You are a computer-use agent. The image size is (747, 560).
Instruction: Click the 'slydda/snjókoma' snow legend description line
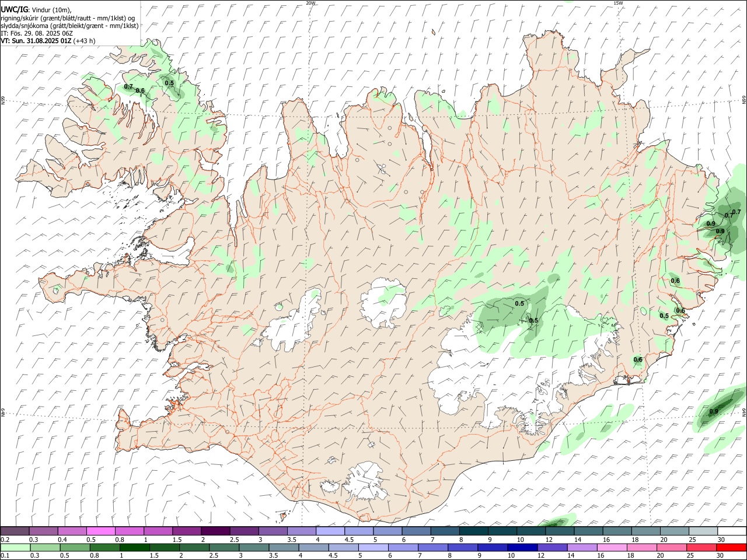point(69,25)
